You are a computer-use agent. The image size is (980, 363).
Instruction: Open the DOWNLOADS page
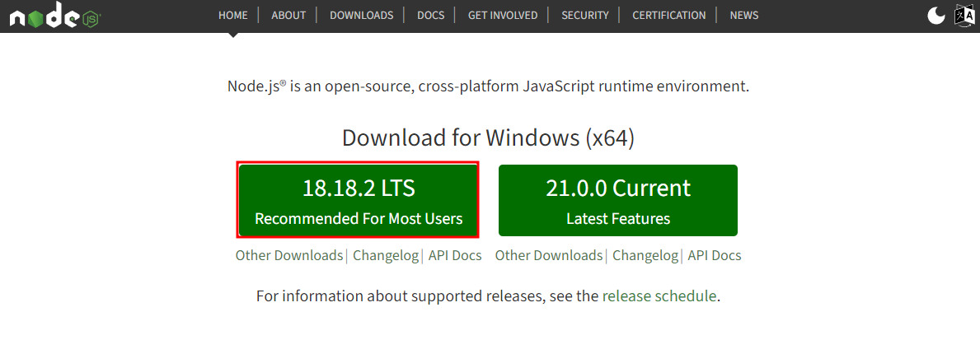pyautogui.click(x=361, y=16)
